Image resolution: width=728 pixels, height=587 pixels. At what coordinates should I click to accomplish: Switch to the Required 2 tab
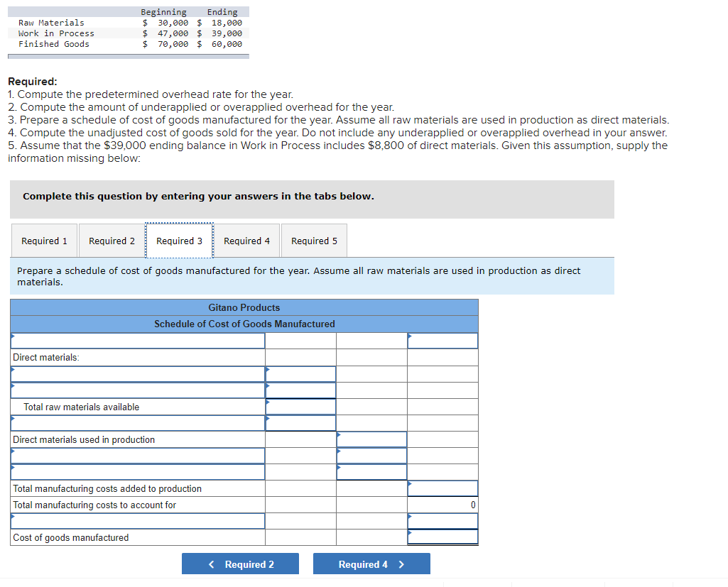(112, 241)
